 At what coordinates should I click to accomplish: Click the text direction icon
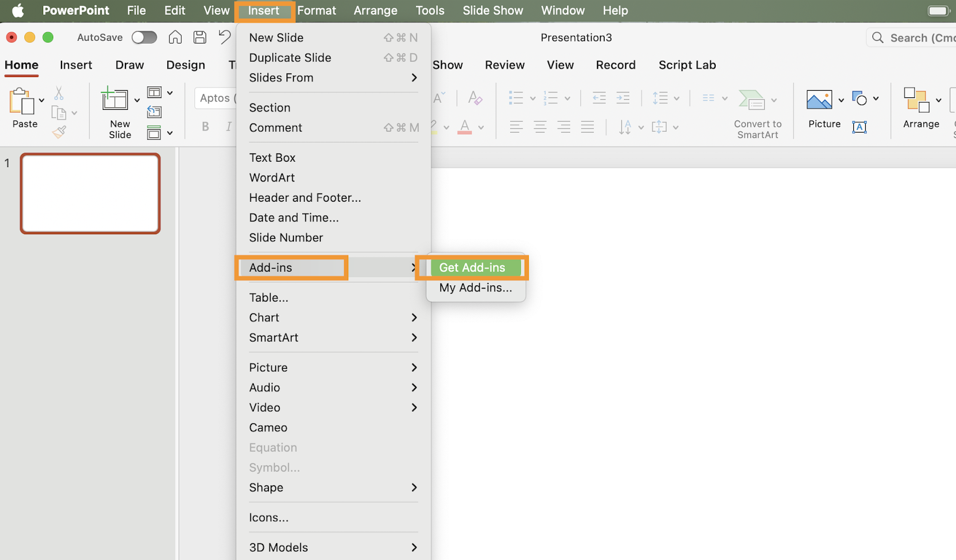coord(625,127)
